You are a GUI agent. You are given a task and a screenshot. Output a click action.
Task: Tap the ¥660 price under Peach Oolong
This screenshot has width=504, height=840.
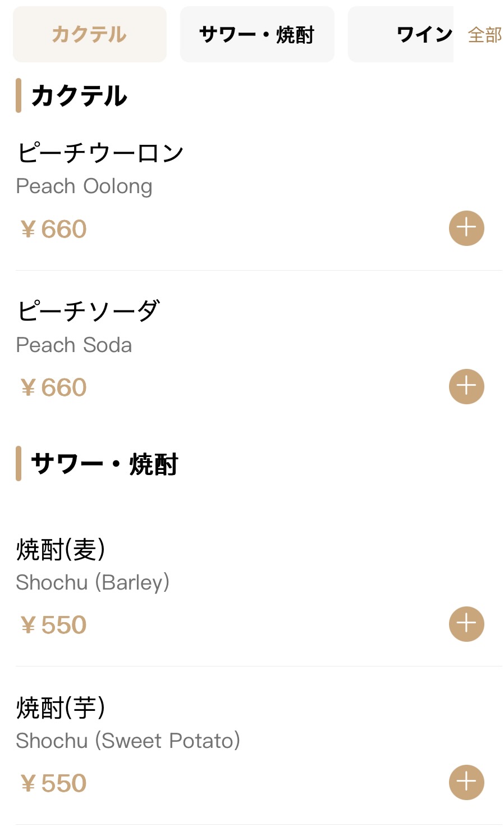(54, 229)
